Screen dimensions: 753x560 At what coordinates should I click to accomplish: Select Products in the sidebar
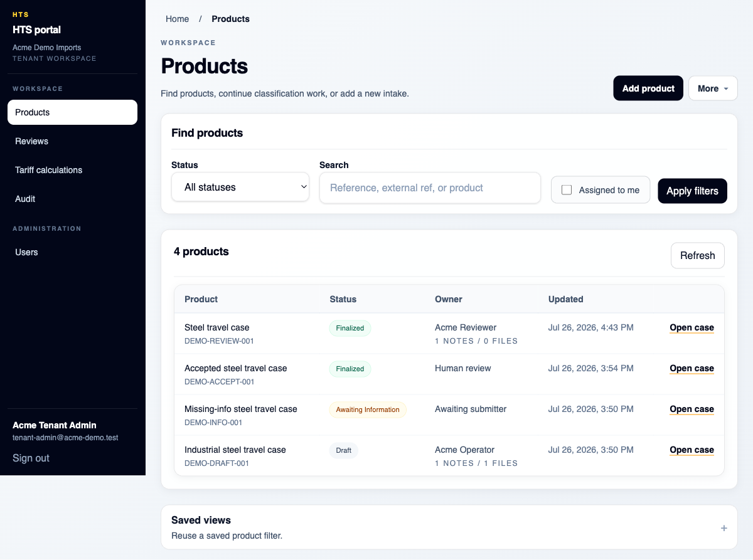tap(72, 112)
